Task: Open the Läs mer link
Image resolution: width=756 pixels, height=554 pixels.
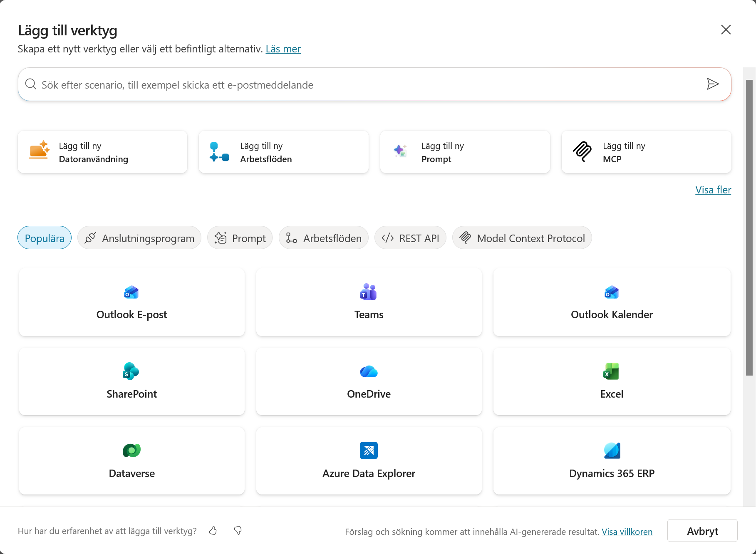Action: [283, 49]
